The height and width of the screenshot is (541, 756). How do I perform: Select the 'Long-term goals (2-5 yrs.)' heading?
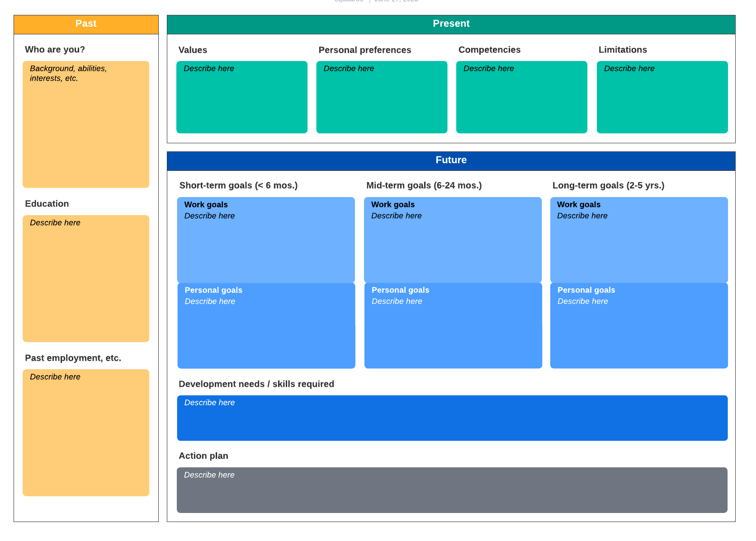608,185
